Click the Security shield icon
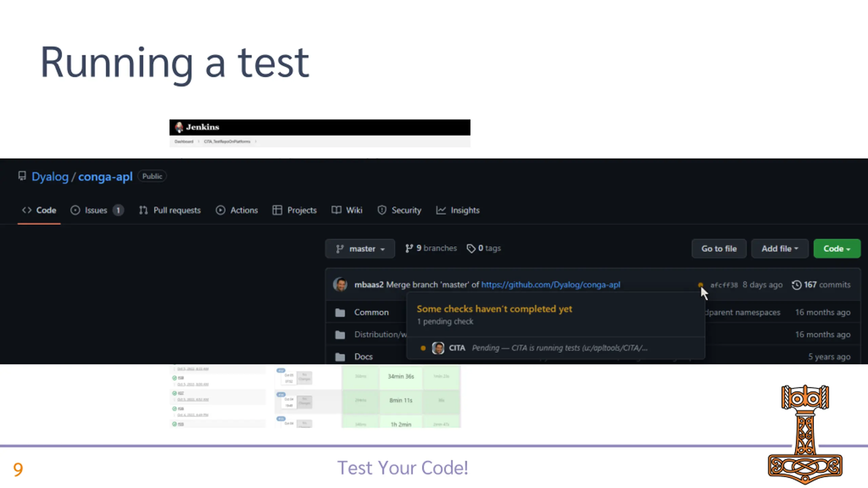 tap(382, 210)
